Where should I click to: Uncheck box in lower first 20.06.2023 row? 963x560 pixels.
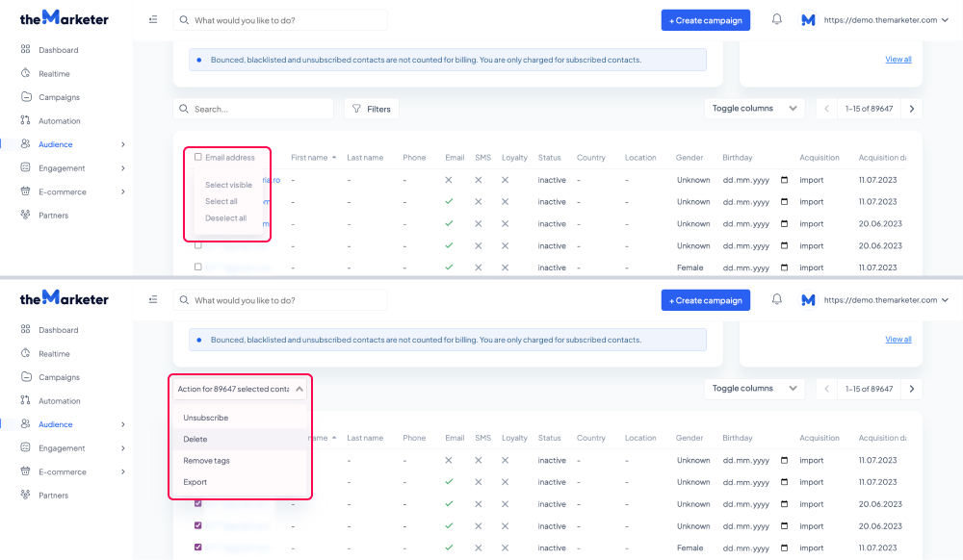197,503
